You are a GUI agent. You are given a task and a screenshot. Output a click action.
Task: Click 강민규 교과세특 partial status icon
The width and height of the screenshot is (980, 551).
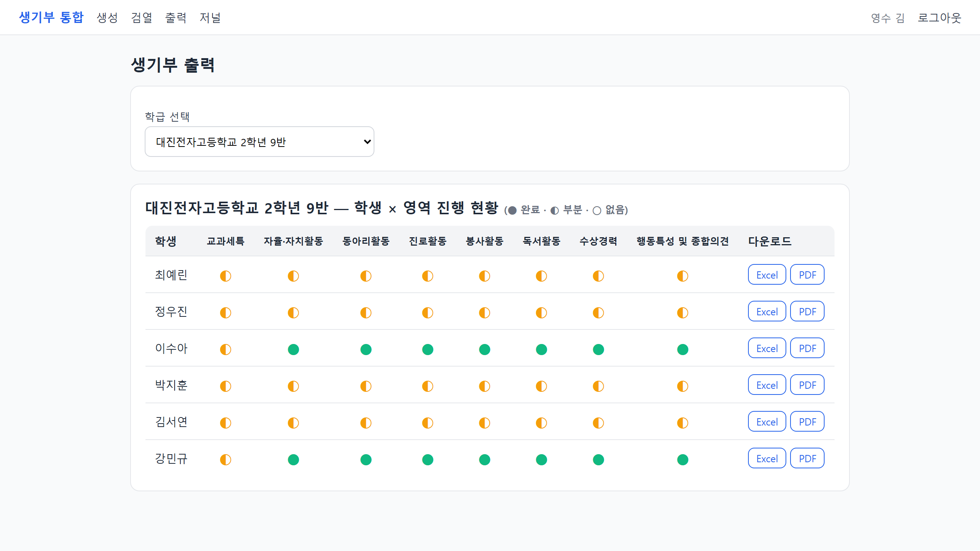[225, 460]
